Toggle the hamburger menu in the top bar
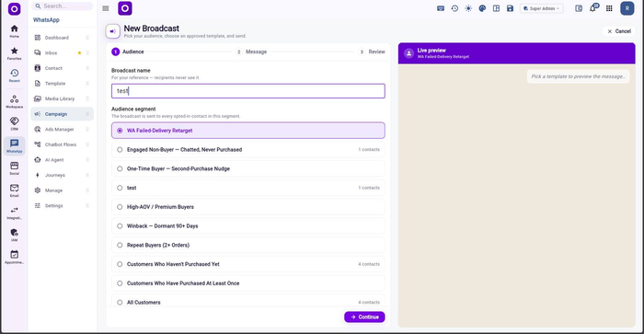The width and height of the screenshot is (644, 334). pyautogui.click(x=106, y=8)
